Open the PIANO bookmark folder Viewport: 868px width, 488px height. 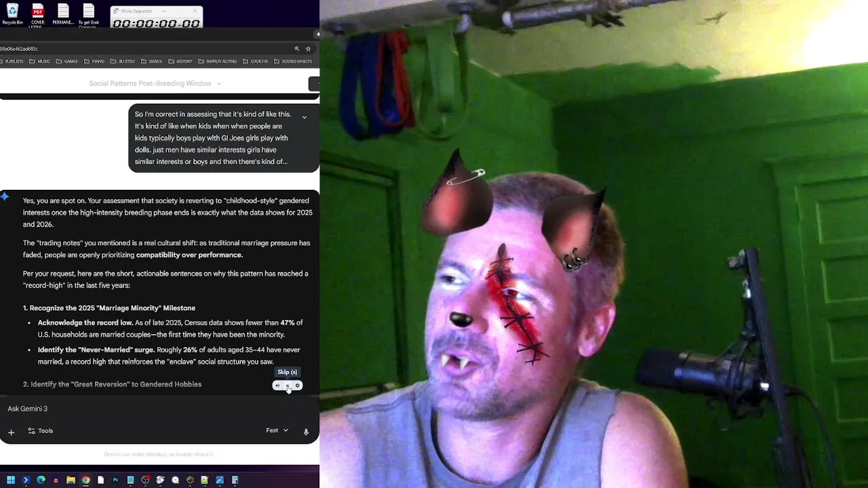point(94,62)
